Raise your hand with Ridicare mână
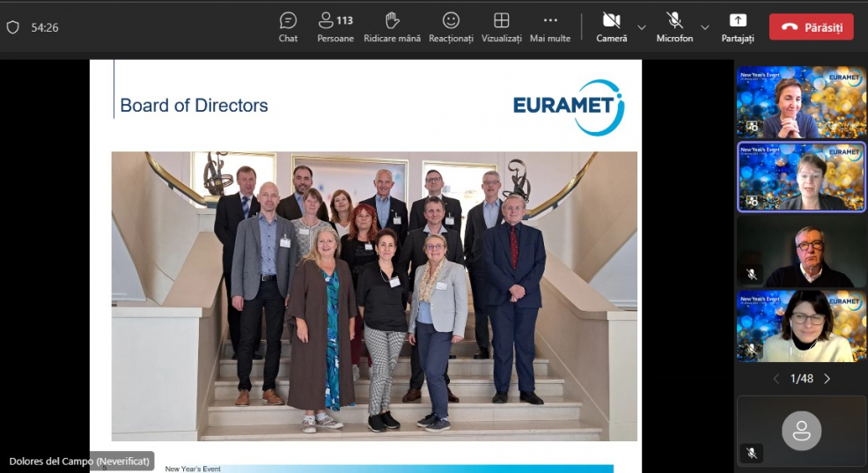Viewport: 868px width, 473px height. (x=392, y=26)
